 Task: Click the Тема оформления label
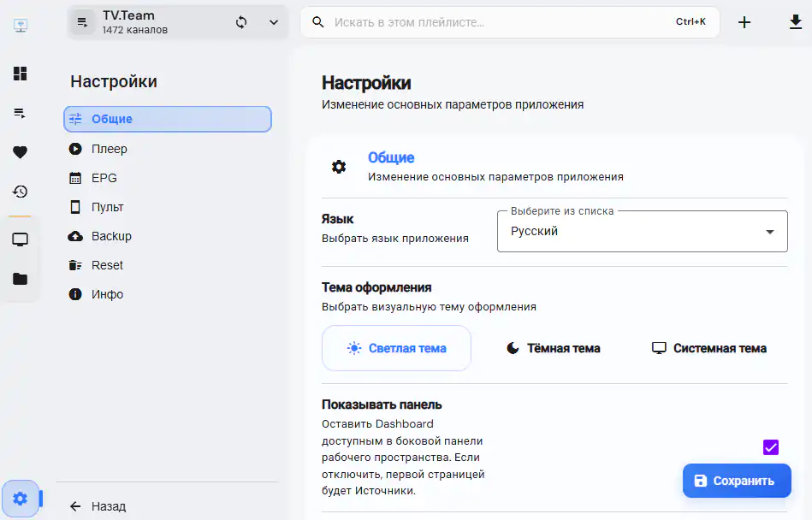[x=376, y=287]
